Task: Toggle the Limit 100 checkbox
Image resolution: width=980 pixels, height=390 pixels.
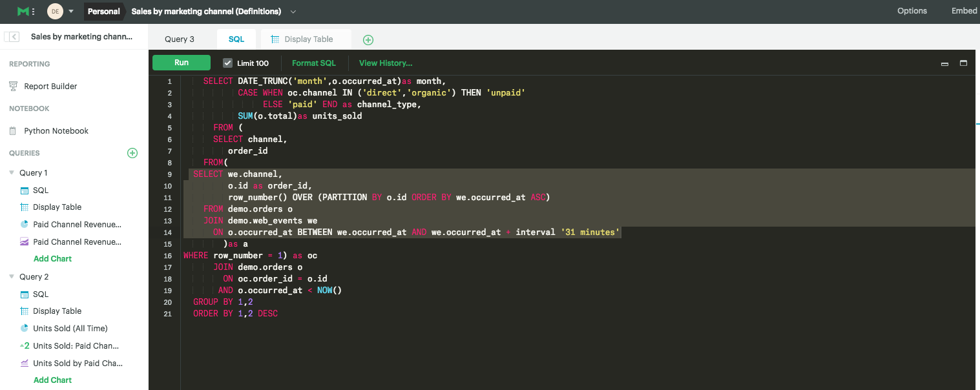Action: (227, 63)
